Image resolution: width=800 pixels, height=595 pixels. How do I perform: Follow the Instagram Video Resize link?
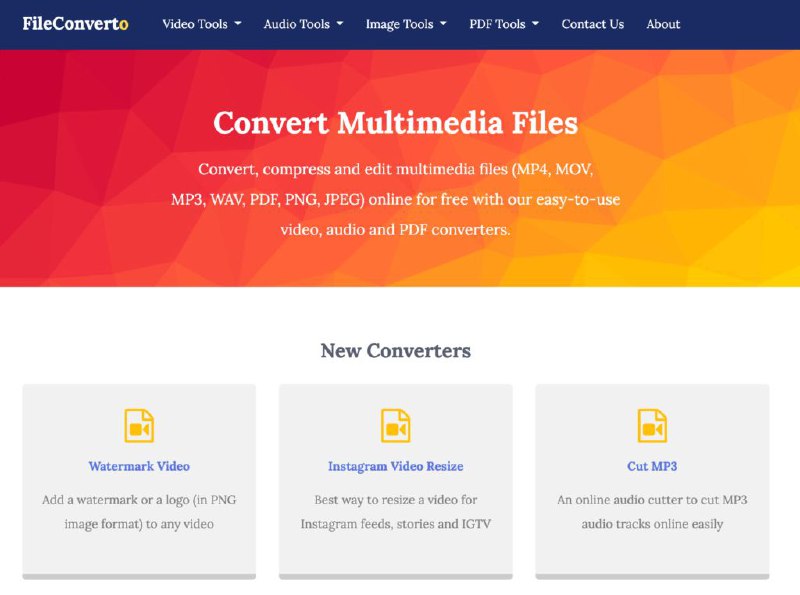(396, 466)
